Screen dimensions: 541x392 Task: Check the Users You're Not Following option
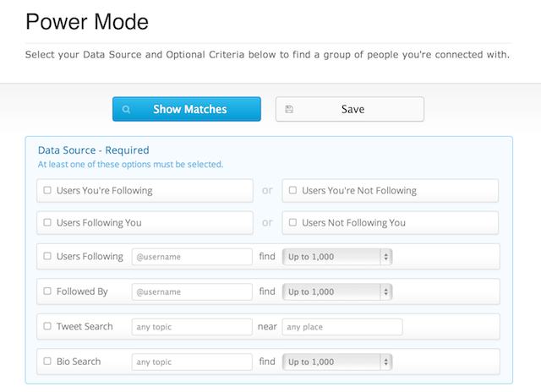coord(292,191)
